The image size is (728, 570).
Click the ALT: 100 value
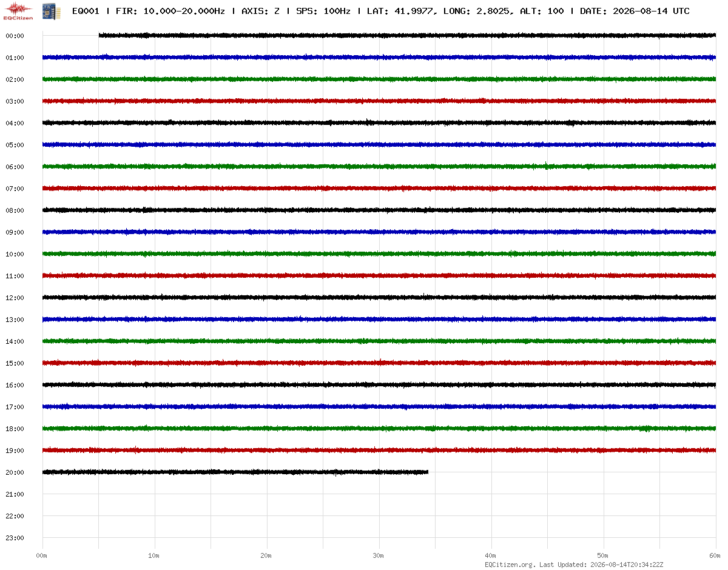coord(542,11)
